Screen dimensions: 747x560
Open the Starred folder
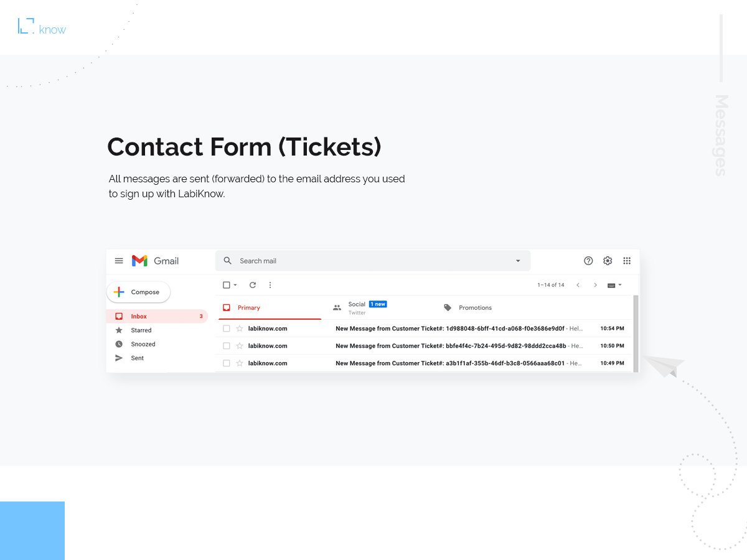pyautogui.click(x=141, y=330)
